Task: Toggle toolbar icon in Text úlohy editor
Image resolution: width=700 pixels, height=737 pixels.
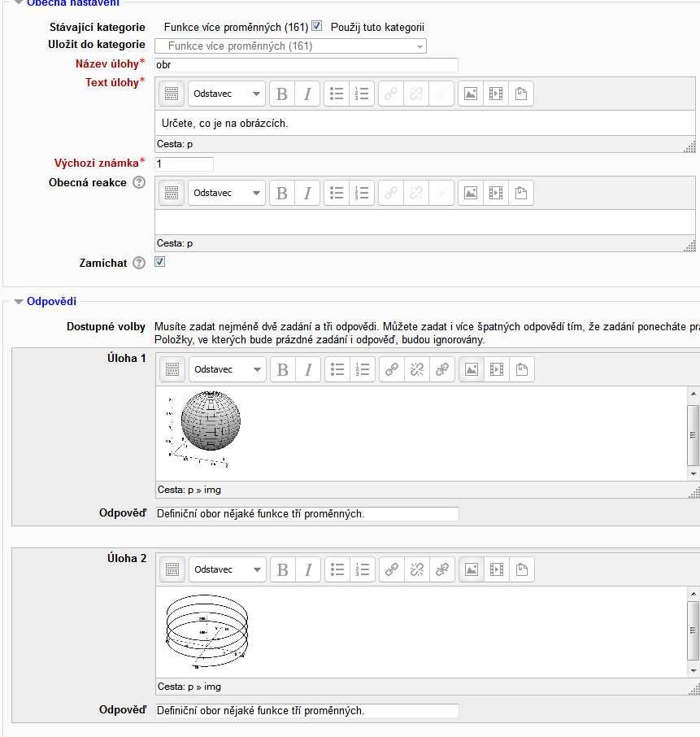Action: coord(172,94)
